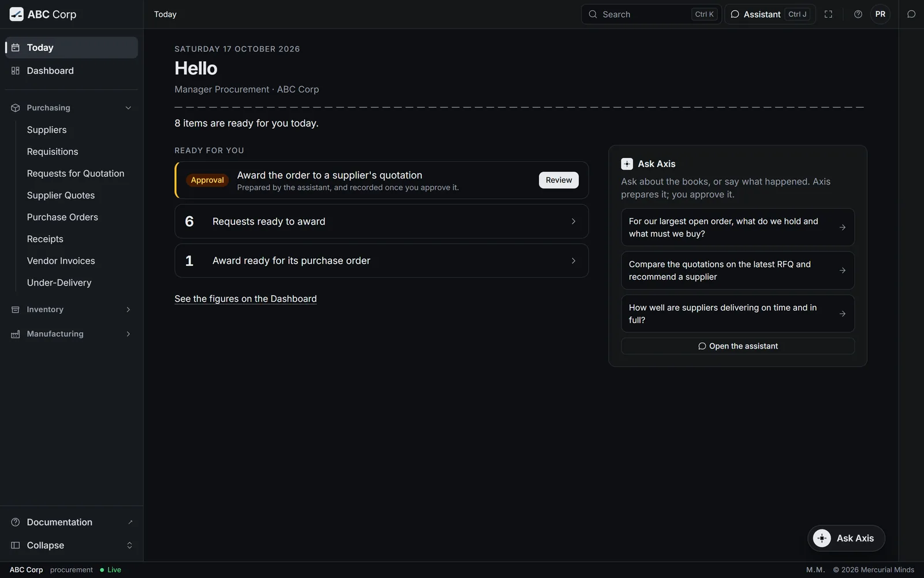Click Open the assistant button
Viewport: 924px width, 578px height.
pyautogui.click(x=737, y=346)
